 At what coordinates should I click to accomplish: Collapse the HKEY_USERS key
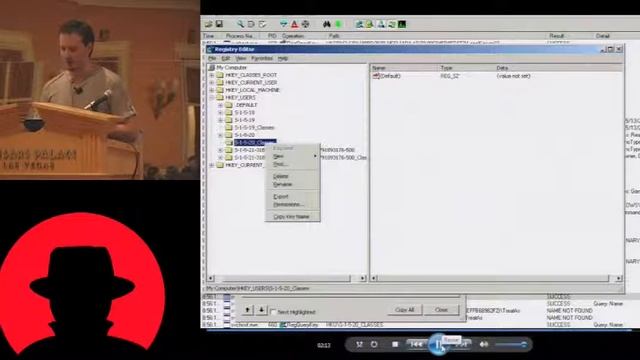212,98
